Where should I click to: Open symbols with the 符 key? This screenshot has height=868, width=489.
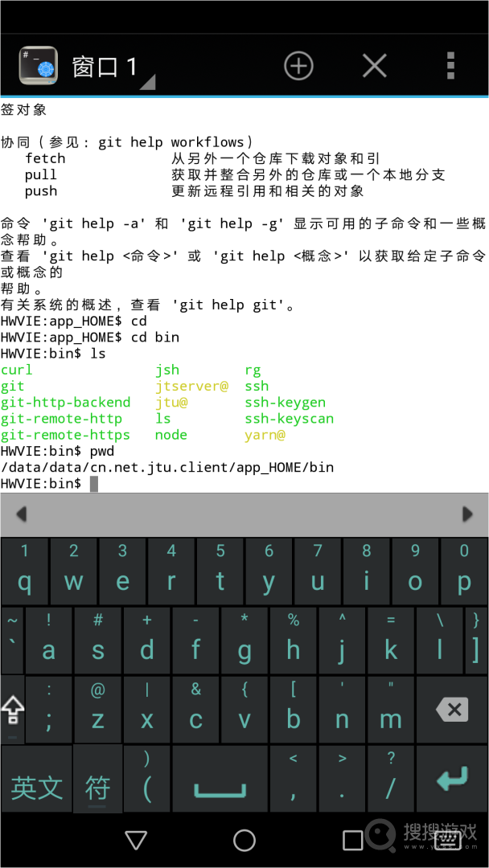98,778
